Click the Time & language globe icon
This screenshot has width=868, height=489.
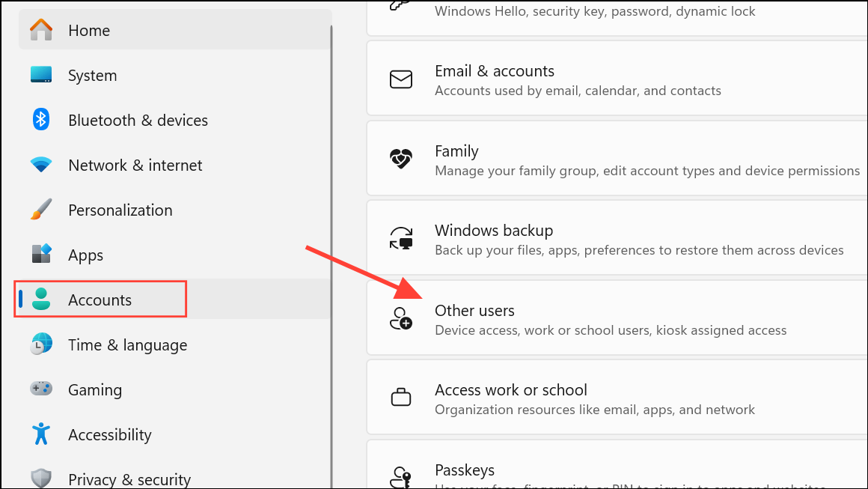[41, 344]
